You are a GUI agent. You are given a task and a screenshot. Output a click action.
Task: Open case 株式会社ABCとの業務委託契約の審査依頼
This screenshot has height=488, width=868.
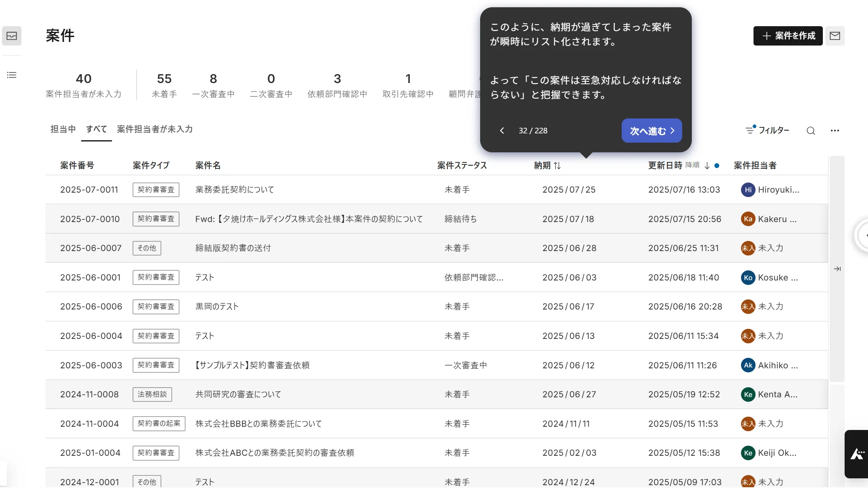point(275,453)
